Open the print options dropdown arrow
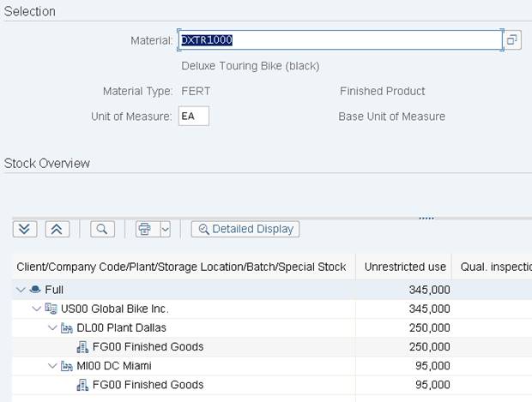The height and width of the screenshot is (402, 532). click(165, 229)
